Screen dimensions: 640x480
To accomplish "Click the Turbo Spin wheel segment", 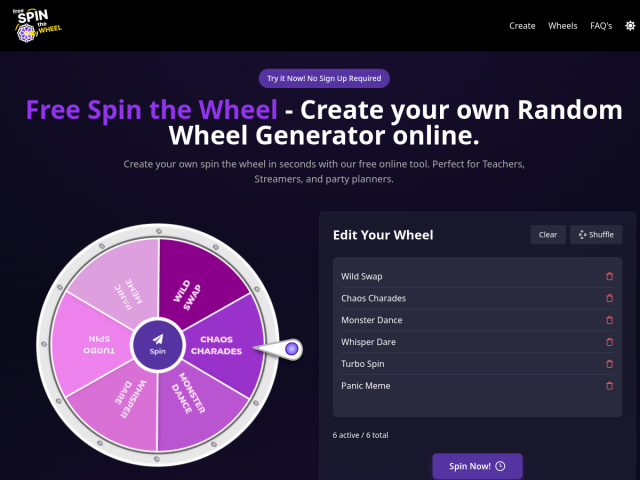I will pyautogui.click(x=93, y=345).
